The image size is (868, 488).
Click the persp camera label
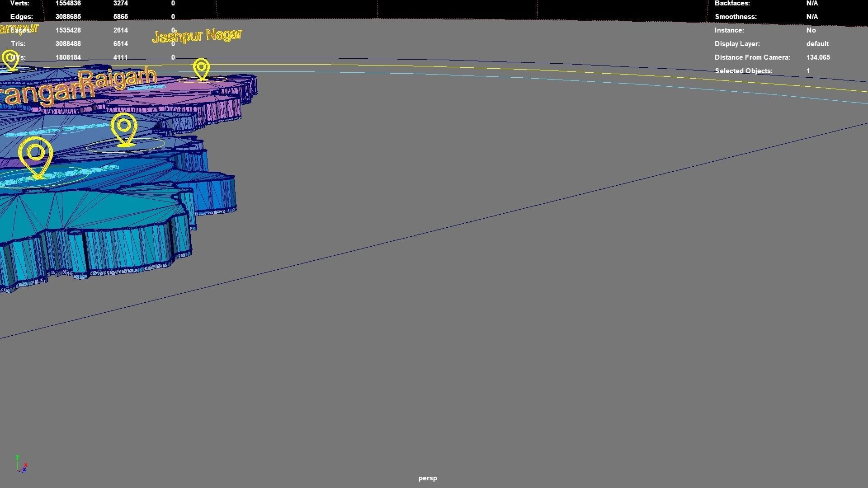click(x=427, y=478)
